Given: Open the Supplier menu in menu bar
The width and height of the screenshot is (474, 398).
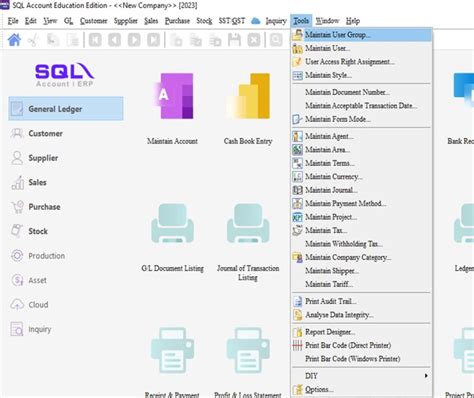Looking at the screenshot, I should (126, 21).
